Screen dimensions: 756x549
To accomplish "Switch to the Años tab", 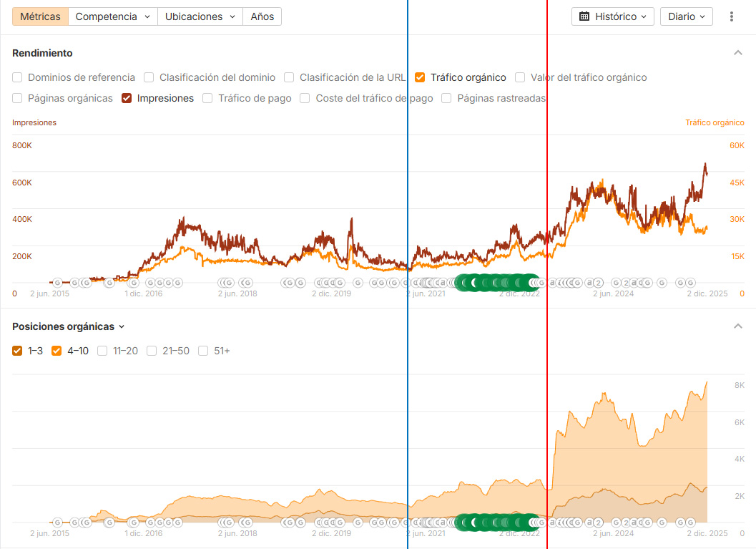I will (262, 16).
